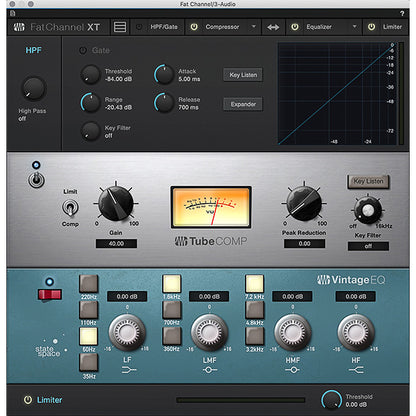Select the 360Hz LMF frequency button
This screenshot has height=416, width=416.
pyautogui.click(x=172, y=336)
